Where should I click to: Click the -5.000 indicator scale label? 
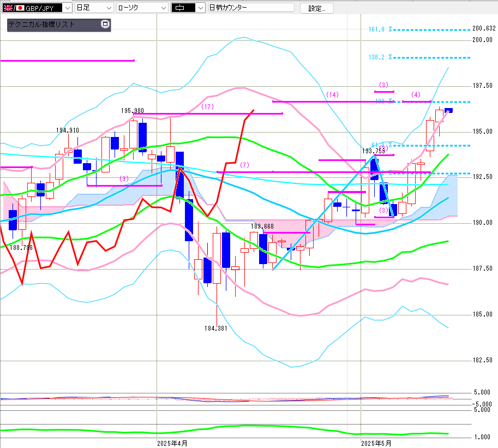482,404
